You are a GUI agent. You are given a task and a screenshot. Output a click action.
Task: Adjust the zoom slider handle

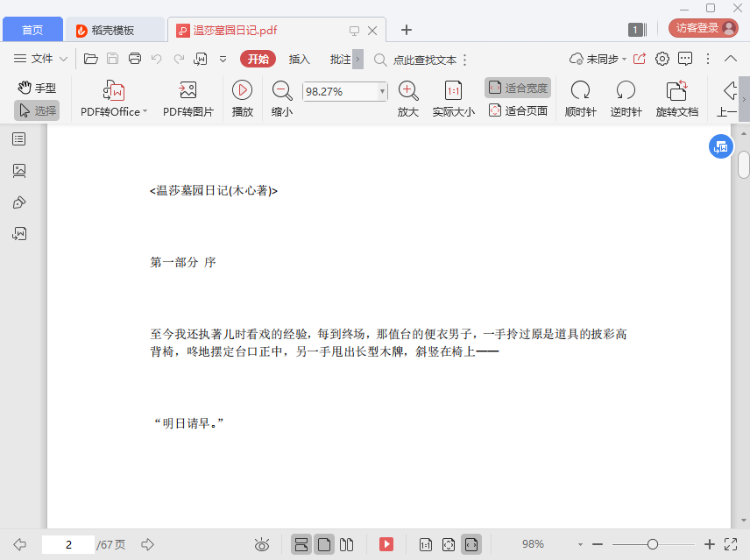653,544
